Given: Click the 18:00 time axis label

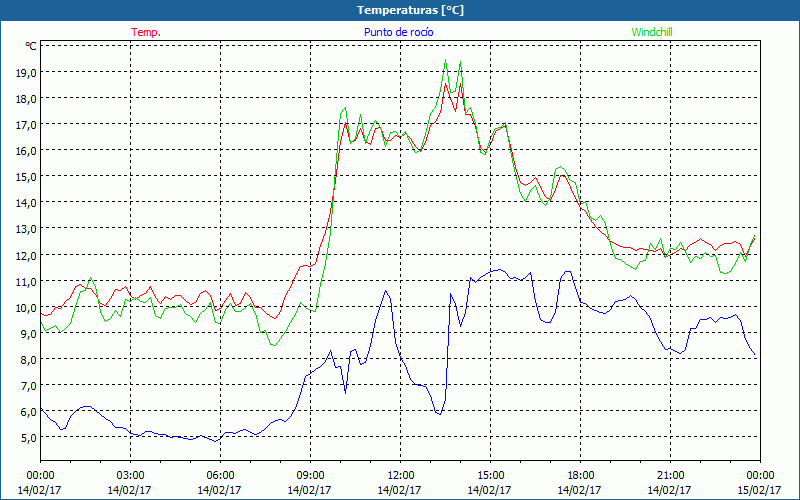Looking at the screenshot, I should [x=580, y=475].
